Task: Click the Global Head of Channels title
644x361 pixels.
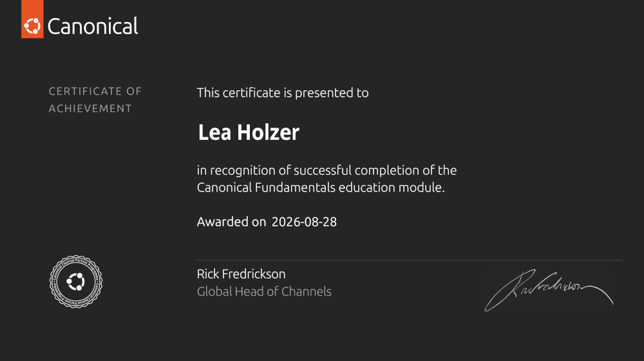Action: (264, 291)
